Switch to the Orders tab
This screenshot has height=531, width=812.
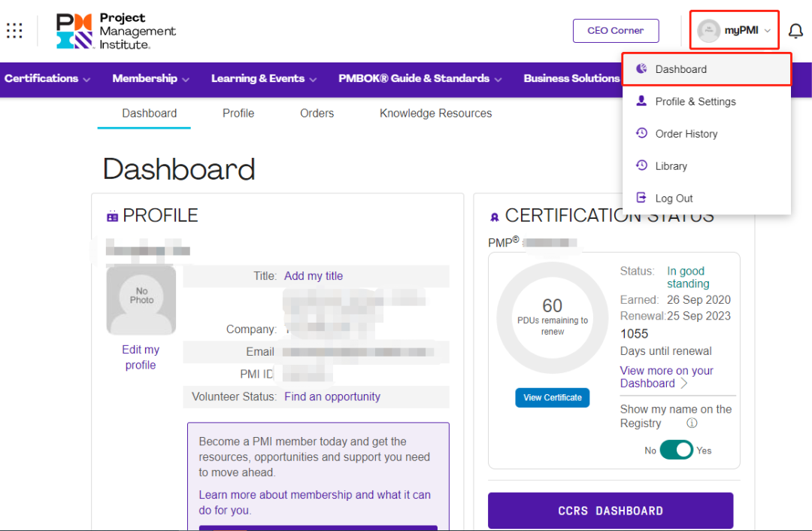coord(317,114)
